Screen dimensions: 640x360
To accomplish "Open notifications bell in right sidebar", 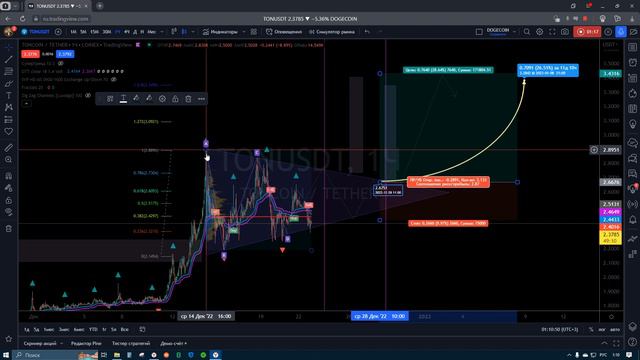I will coord(633,220).
